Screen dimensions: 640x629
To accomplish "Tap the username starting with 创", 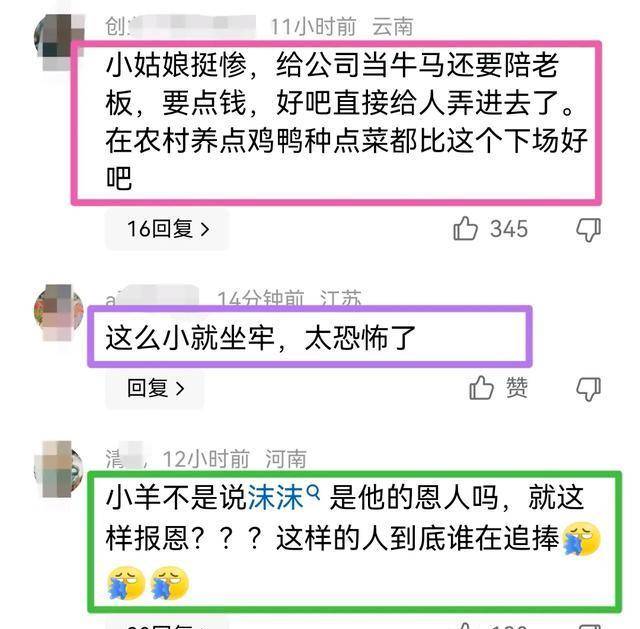I will (180, 27).
